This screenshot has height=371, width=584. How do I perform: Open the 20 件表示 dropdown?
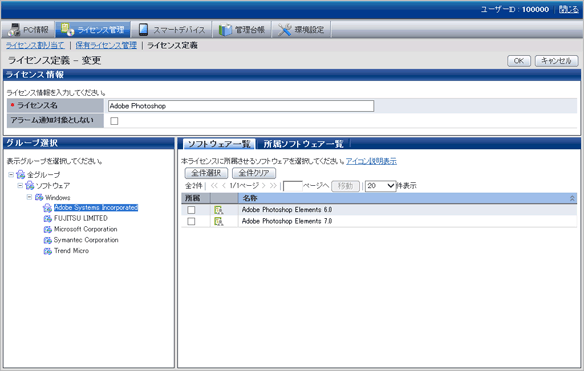coord(380,186)
